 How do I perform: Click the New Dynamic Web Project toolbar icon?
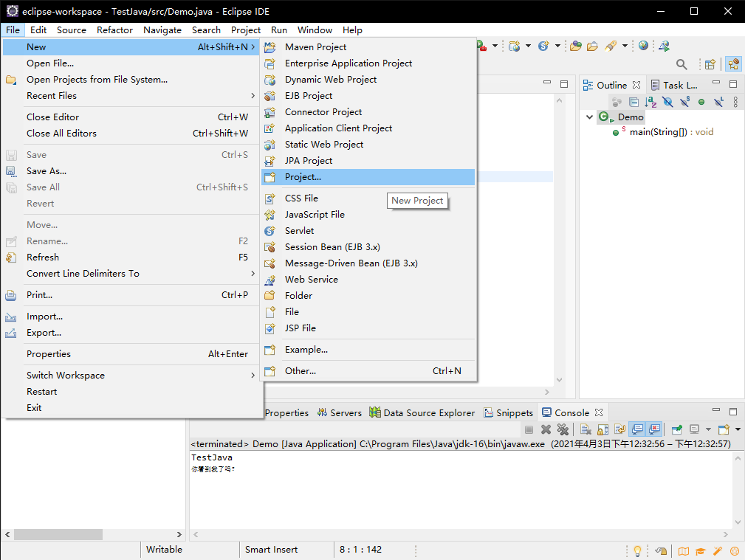click(514, 46)
